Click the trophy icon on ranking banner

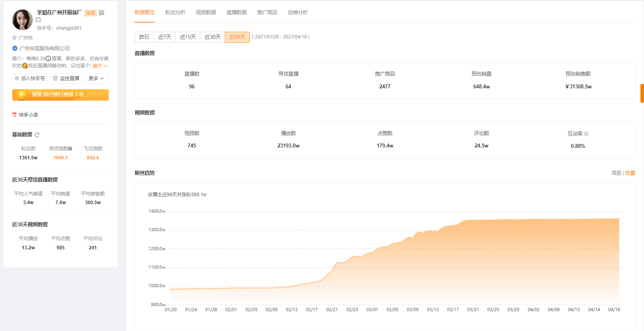click(22, 95)
